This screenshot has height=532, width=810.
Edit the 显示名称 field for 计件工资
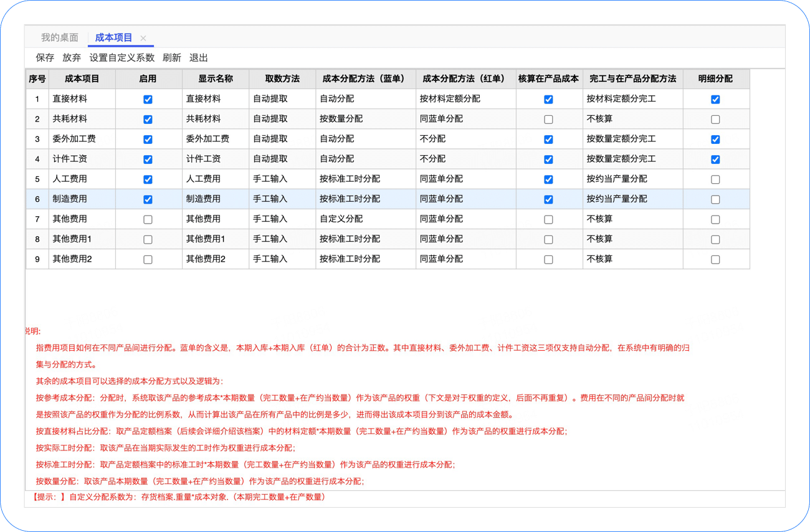click(x=215, y=159)
